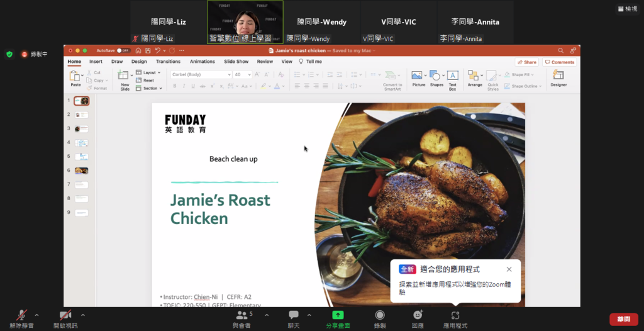The image size is (644, 331).
Task: Open the Paste options arrow
Action: (x=82, y=76)
